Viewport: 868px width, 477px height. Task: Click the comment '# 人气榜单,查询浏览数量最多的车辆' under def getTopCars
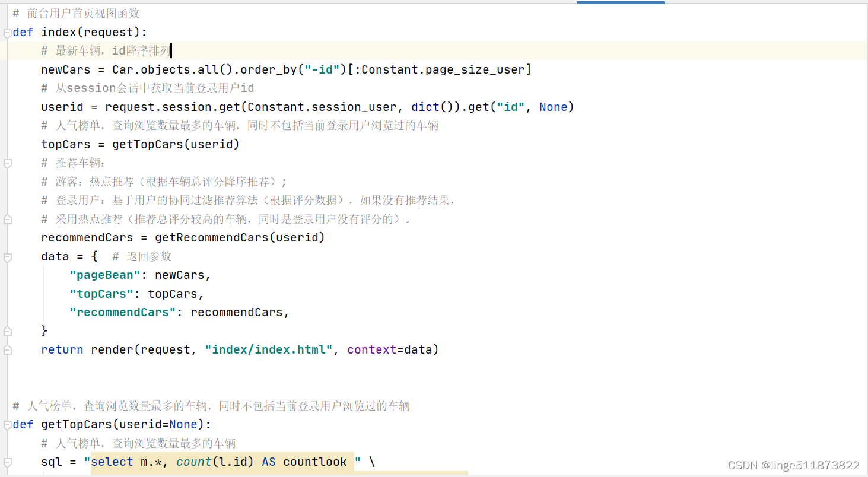(x=138, y=443)
